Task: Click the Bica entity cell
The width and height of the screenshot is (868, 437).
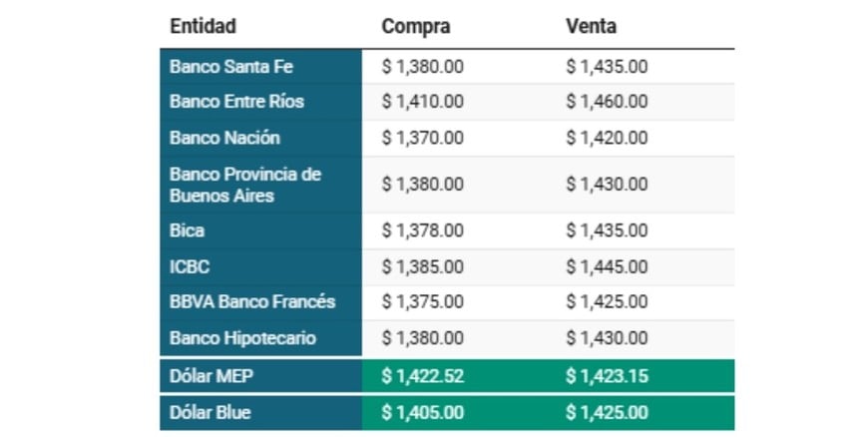Action: tap(188, 230)
